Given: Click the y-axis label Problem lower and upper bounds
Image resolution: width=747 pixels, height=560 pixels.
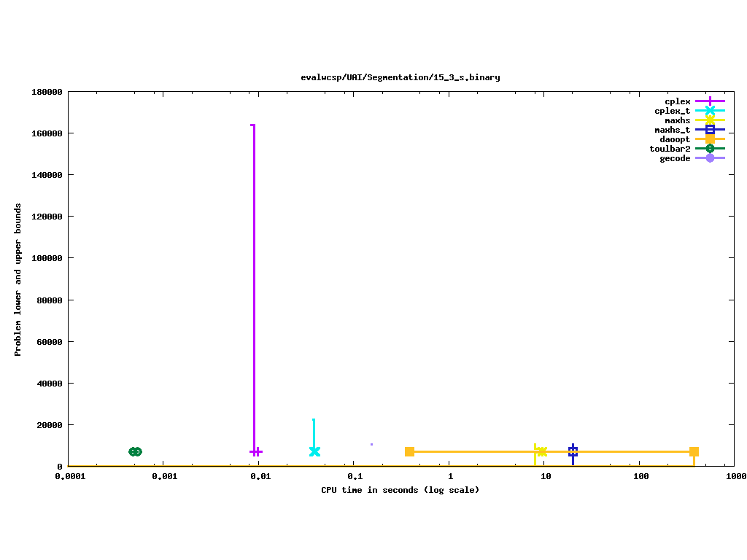Looking at the screenshot, I should tap(18, 279).
